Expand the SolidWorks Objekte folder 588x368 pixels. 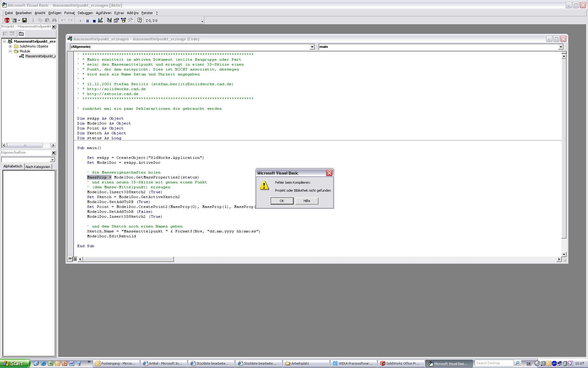click(10, 46)
